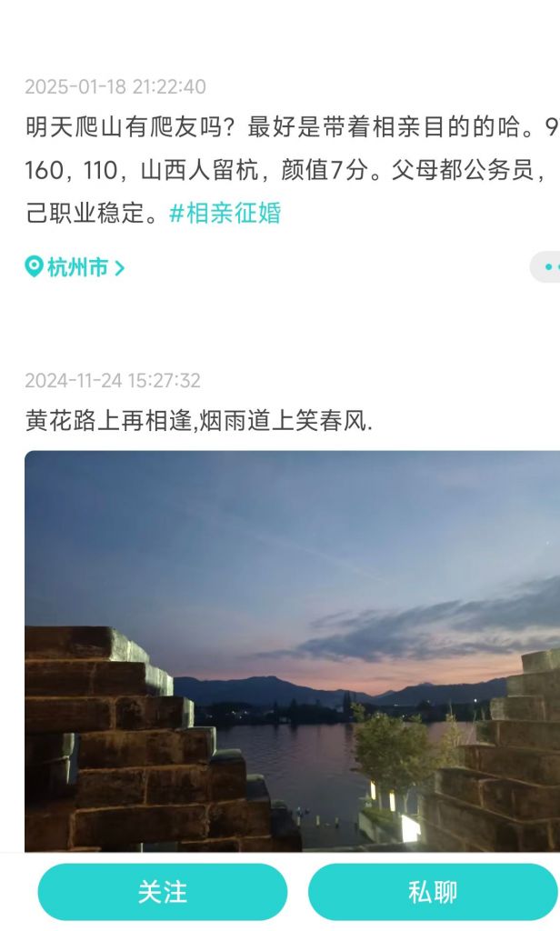
Task: Select the 2025-01-18 21:22:40 timestamp
Action: (x=115, y=86)
